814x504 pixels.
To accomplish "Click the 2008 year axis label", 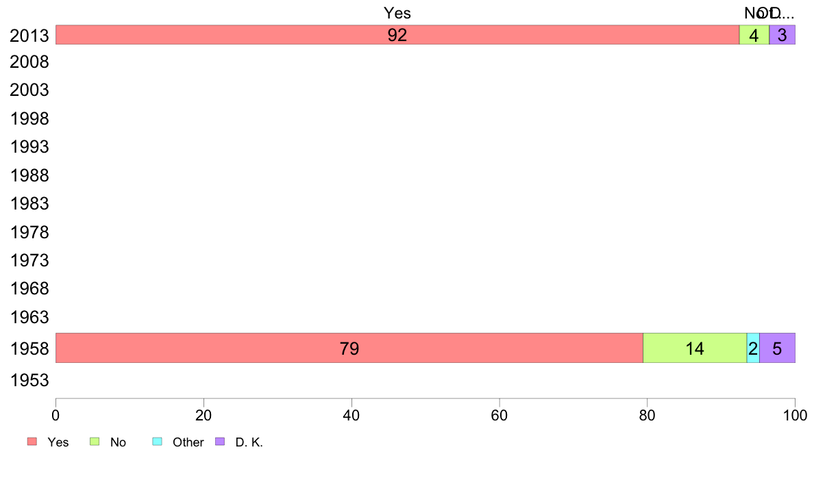I will (x=29, y=62).
